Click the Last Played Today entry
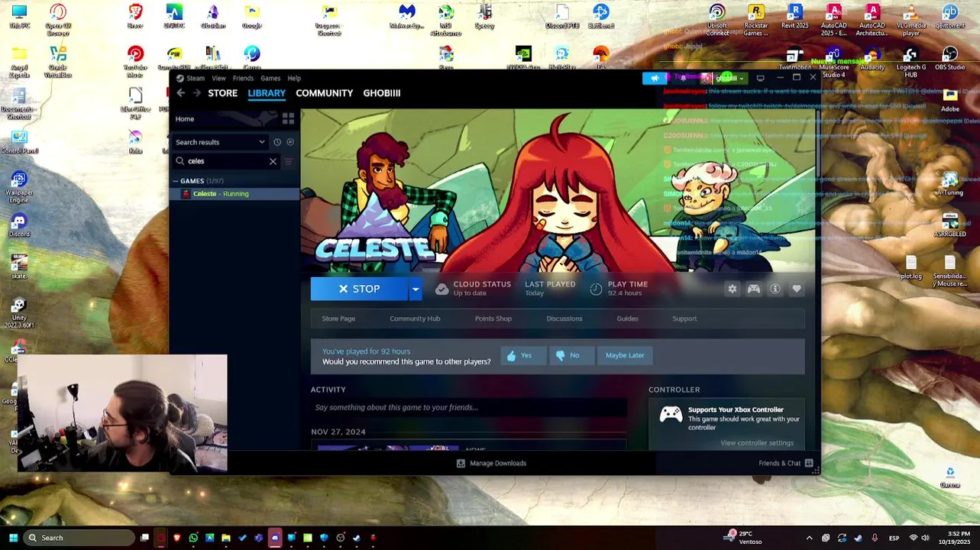 click(550, 288)
